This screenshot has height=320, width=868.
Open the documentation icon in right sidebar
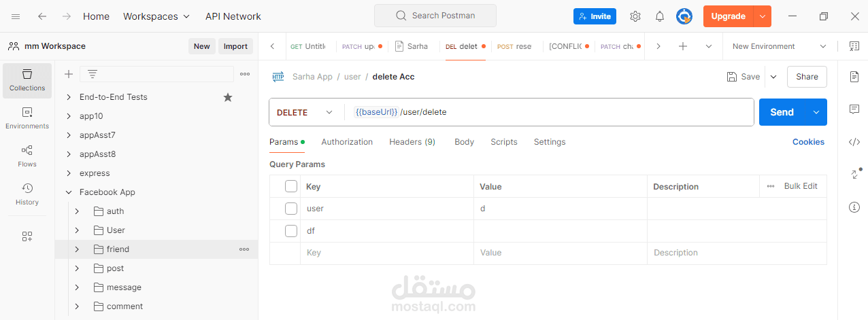coord(854,77)
